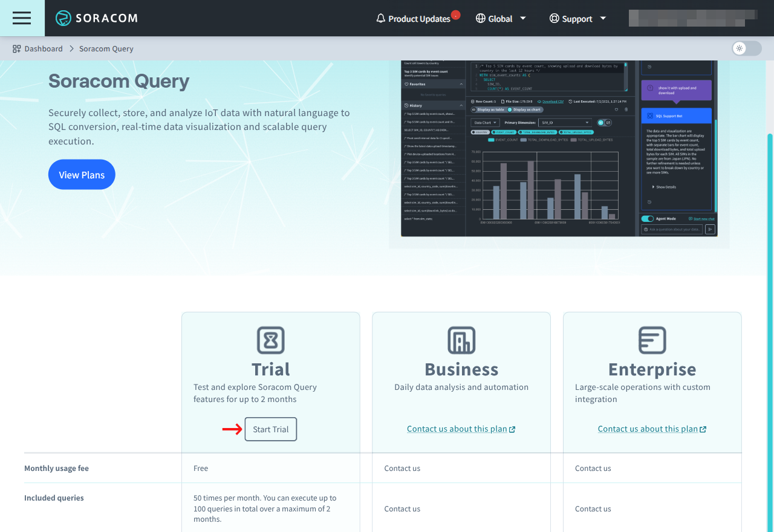Open the Global region dropdown

[522, 19]
